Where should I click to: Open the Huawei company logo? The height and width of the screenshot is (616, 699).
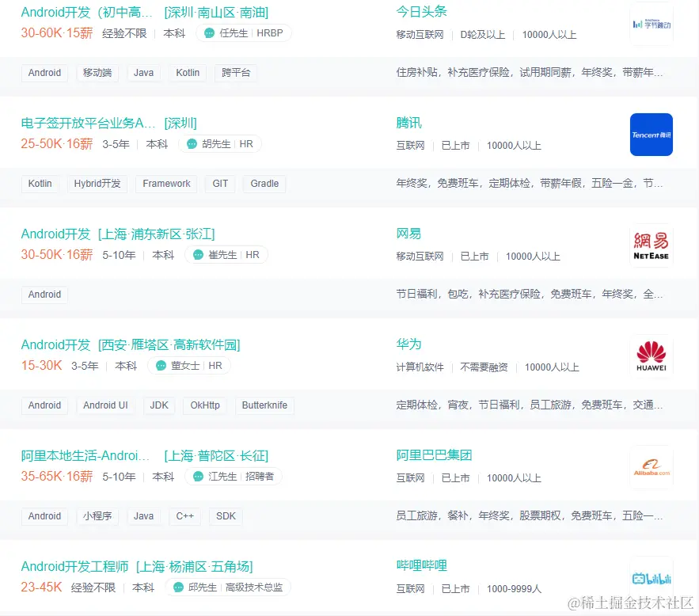652,356
